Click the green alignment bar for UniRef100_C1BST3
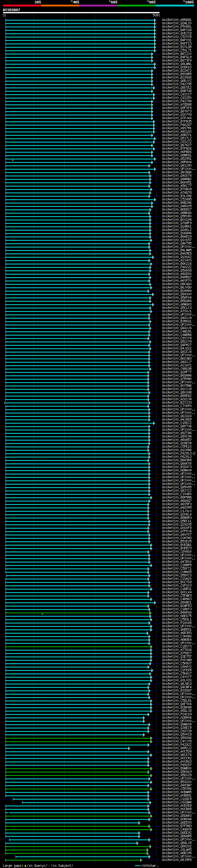The height and width of the screenshot is (868, 197). tap(79, 646)
